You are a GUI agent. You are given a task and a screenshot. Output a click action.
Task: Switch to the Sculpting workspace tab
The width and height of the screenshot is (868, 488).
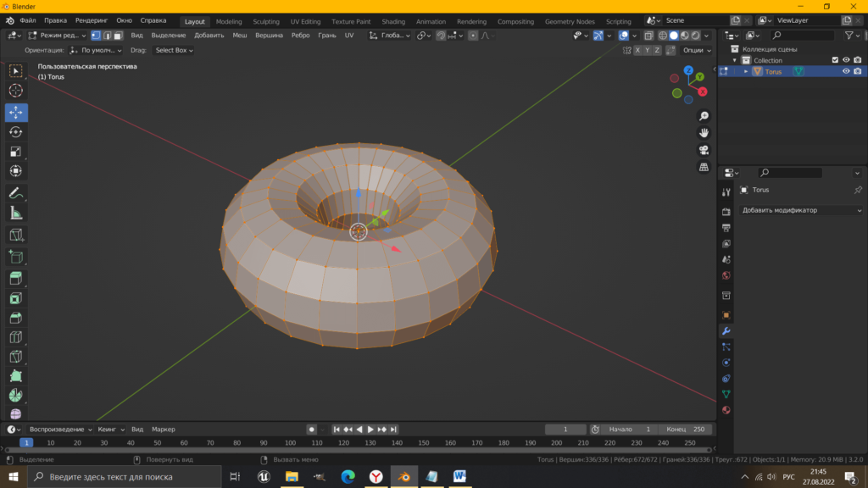tap(266, 21)
